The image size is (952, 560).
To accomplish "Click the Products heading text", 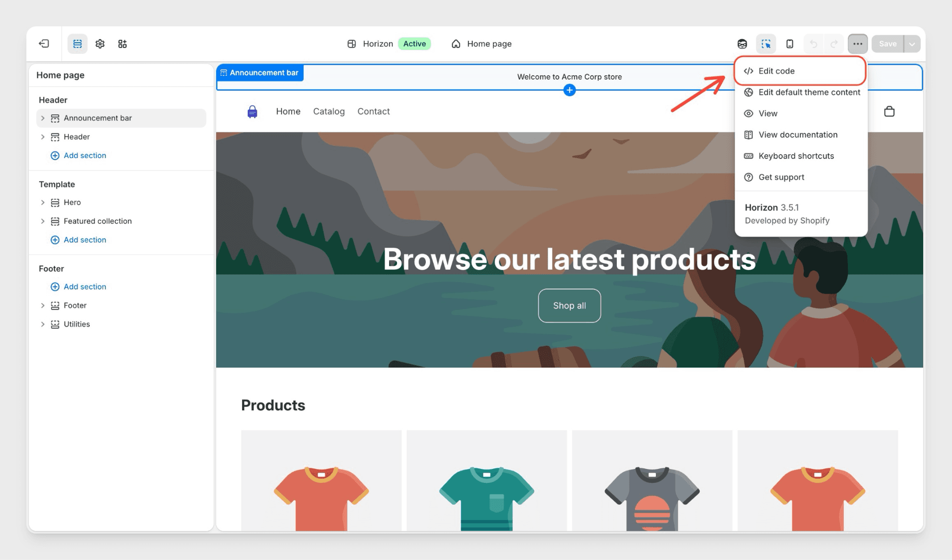I will [273, 405].
